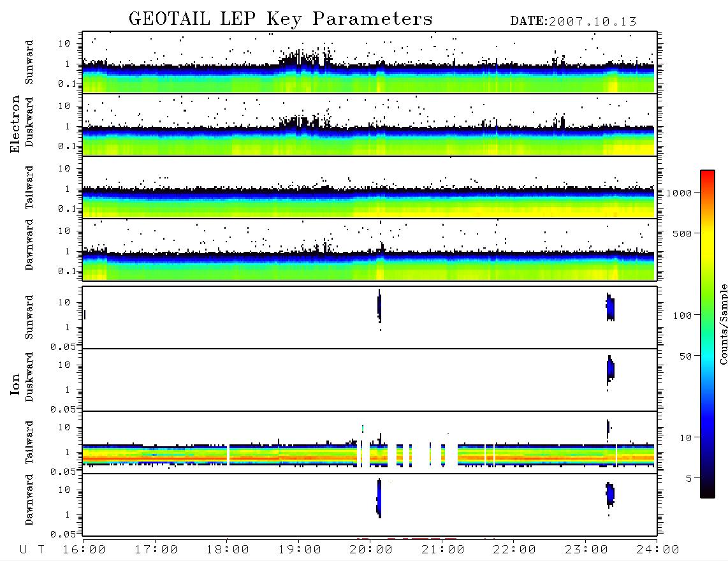Click the '18:00' time tick label
Screen dimensions: 728x561
point(228,550)
